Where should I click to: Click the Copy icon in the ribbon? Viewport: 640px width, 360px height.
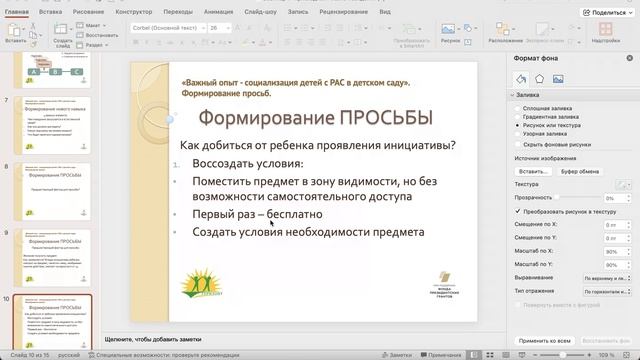coord(33,35)
